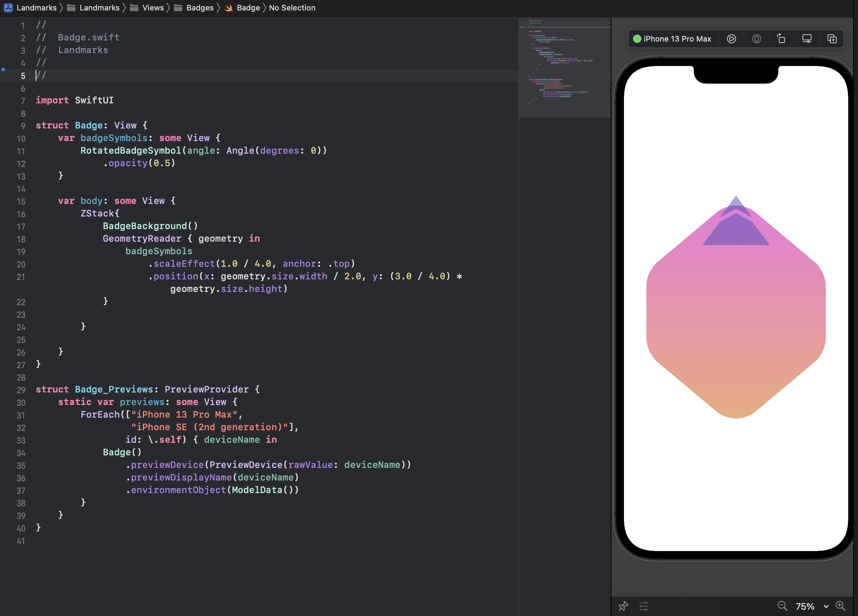This screenshot has width=858, height=616.
Task: Open the zoom percentage dropdown
Action: coord(827,606)
